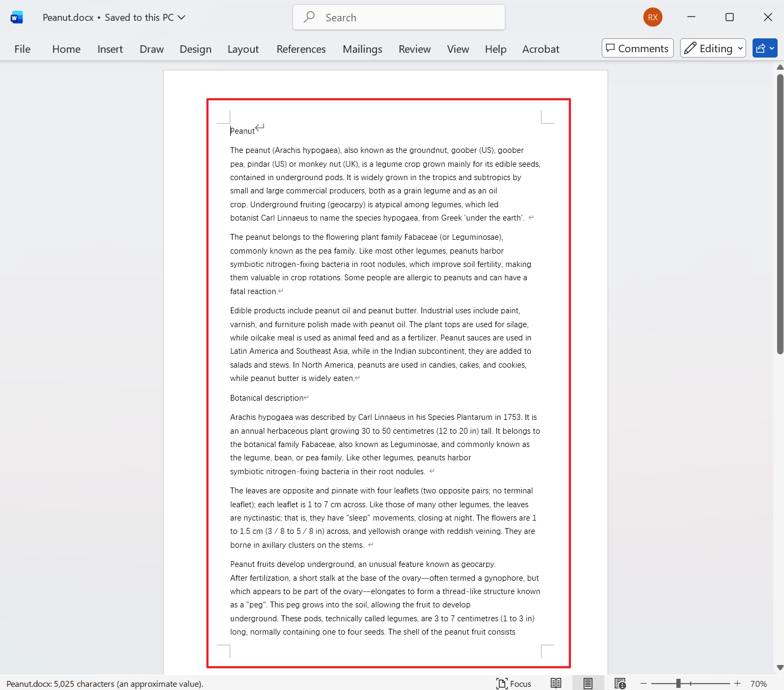Click the blue Share icon

[x=761, y=48]
